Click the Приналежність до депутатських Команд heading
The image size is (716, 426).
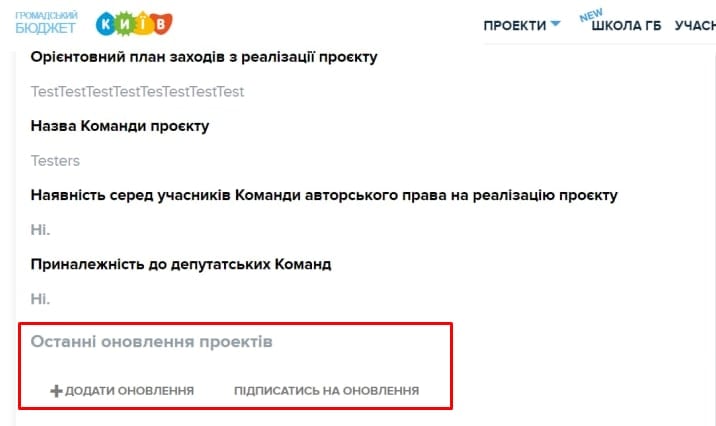[181, 264]
